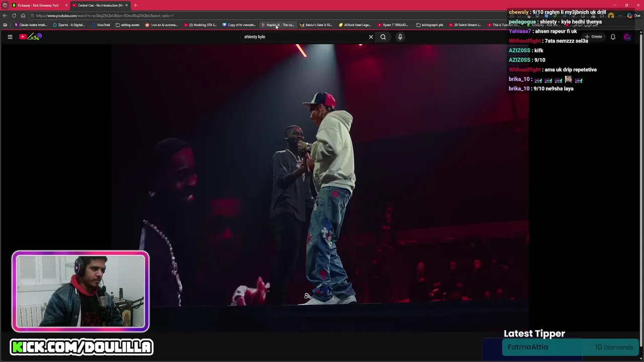Run search with the magnifier button
644x362 pixels.
click(383, 37)
